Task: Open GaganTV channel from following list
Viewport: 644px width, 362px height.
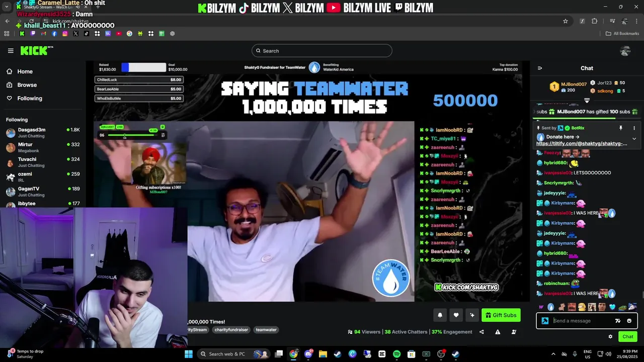Action: point(43,192)
